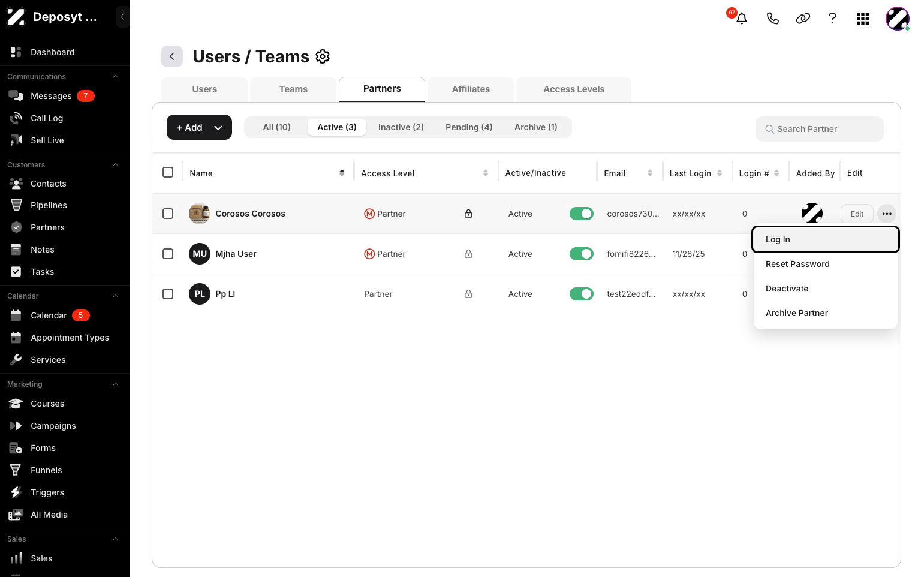The height and width of the screenshot is (577, 924).
Task: Switch to the Teams tab
Action: click(x=293, y=89)
